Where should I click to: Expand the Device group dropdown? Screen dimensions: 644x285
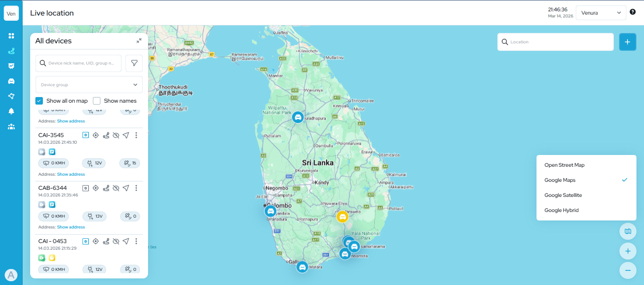pos(89,85)
